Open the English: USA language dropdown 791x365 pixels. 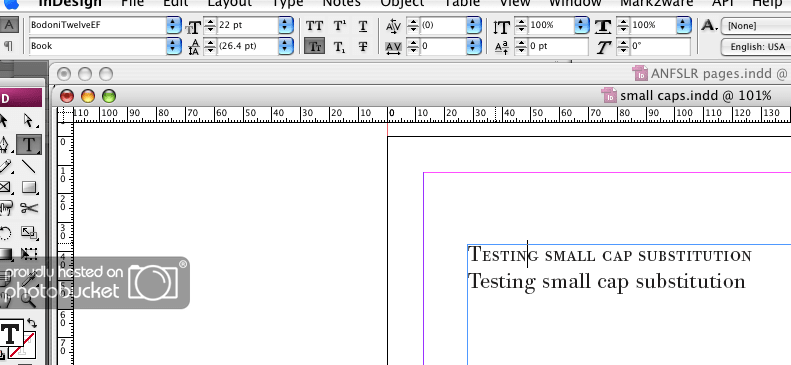click(756, 47)
